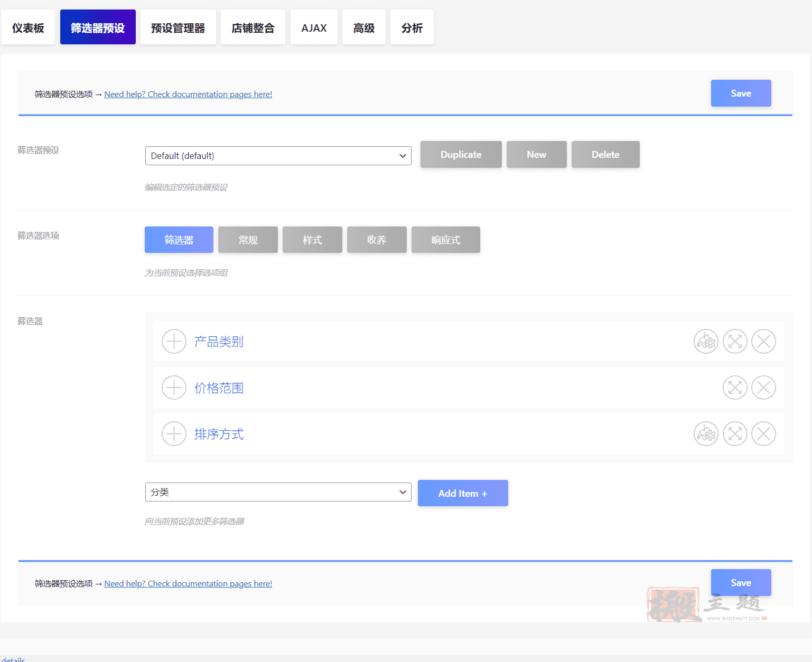812x662 pixels.
Task: Remove the 价格范围 filter
Action: point(763,387)
